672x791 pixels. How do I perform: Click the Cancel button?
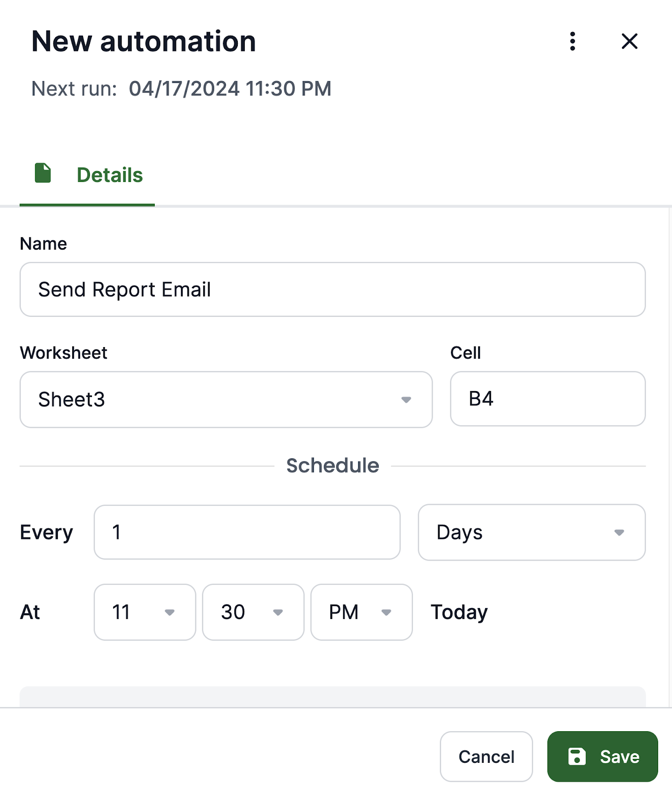(x=486, y=756)
